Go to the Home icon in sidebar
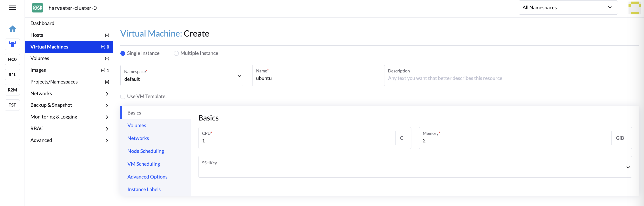 (x=12, y=29)
